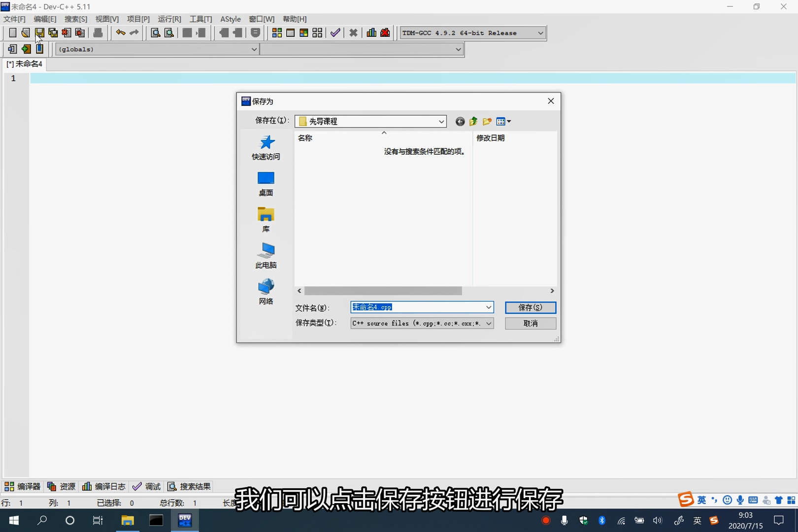
Task: Open the 文件[F] menu
Action: pyautogui.click(x=14, y=19)
